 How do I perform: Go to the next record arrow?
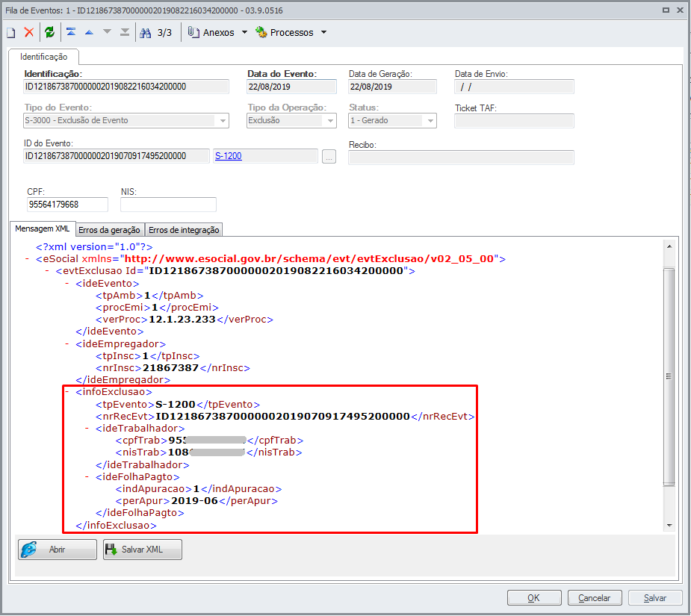point(107,31)
